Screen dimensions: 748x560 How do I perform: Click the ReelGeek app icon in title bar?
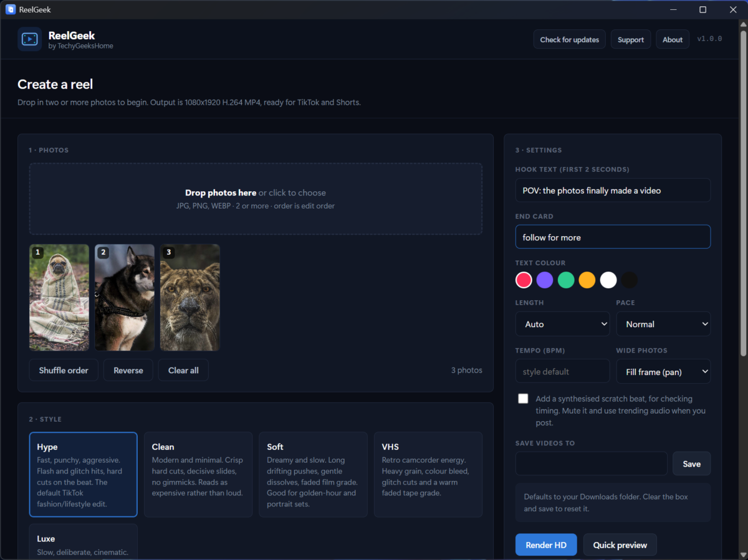point(11,9)
